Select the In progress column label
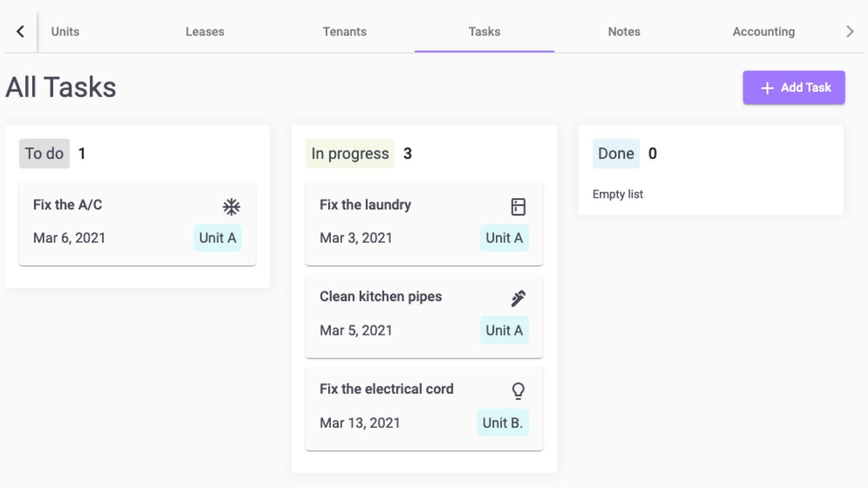 tap(350, 154)
